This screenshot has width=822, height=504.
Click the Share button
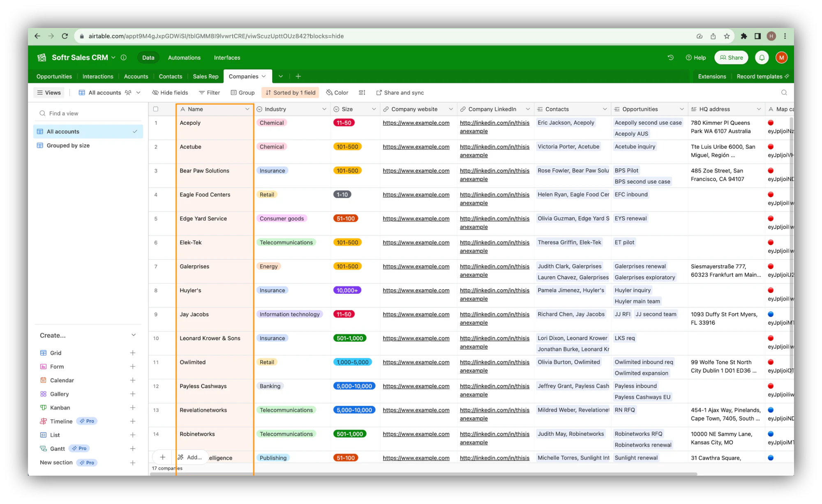731,58
